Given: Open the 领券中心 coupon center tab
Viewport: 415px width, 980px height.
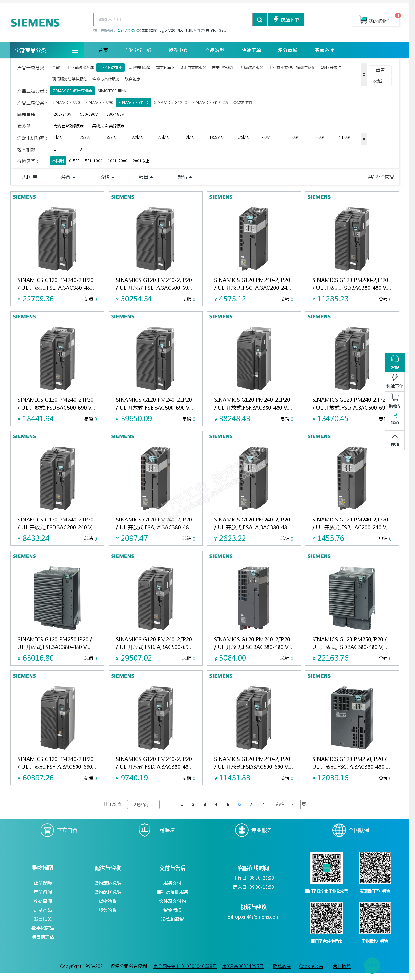Looking at the screenshot, I should pyautogui.click(x=178, y=50).
